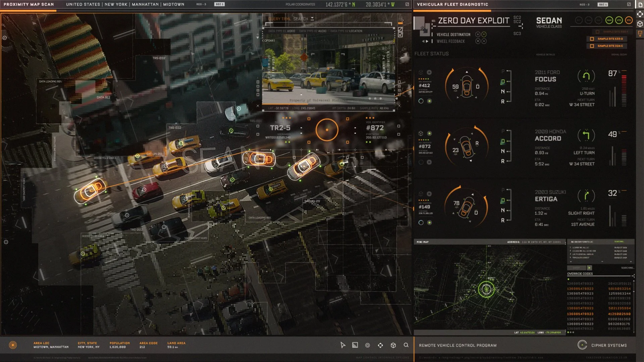Click the cube icon in right sidebar

pyautogui.click(x=640, y=24)
